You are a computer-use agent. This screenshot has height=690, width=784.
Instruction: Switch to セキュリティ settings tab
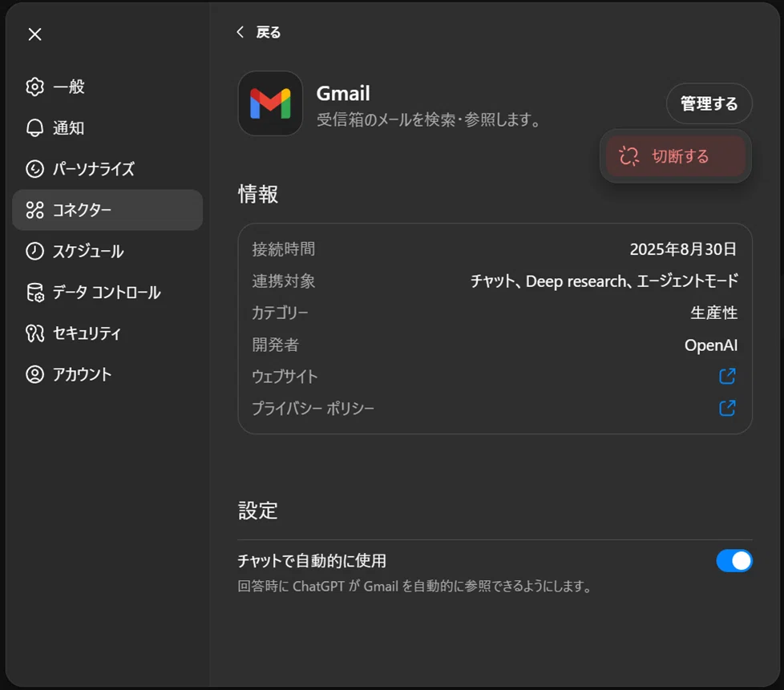[107, 333]
